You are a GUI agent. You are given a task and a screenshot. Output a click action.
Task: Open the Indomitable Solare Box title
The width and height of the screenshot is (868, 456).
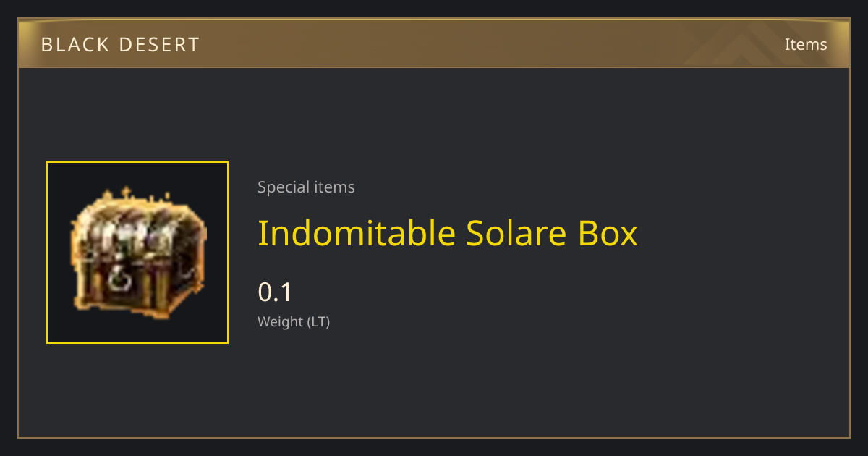[x=448, y=233]
